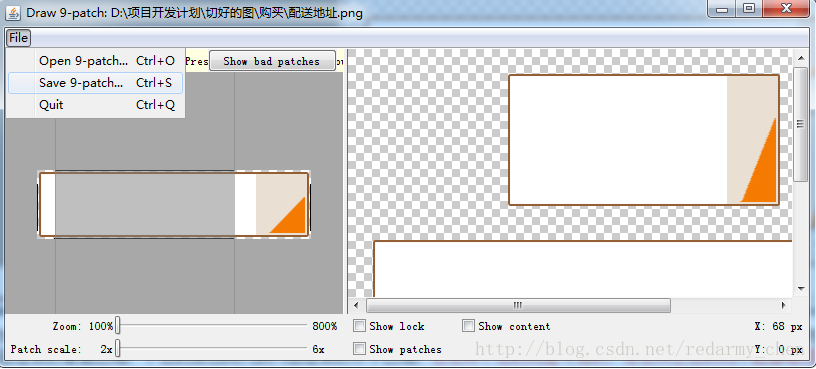Minimize the Draw 9-patch window
Image resolution: width=816 pixels, height=369 pixels.
point(723,9)
